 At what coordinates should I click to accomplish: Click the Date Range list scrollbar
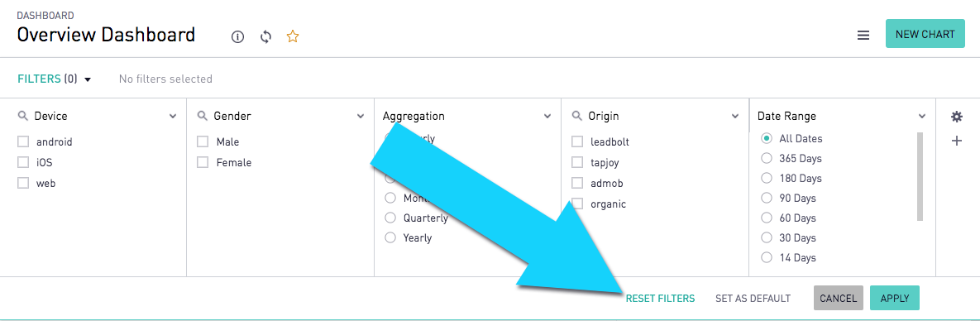point(920,176)
